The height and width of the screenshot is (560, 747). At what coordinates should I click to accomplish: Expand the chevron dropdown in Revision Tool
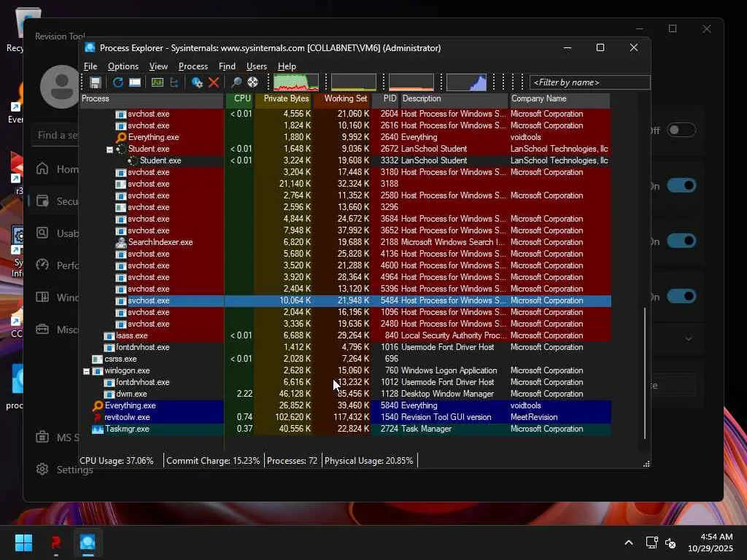689,338
